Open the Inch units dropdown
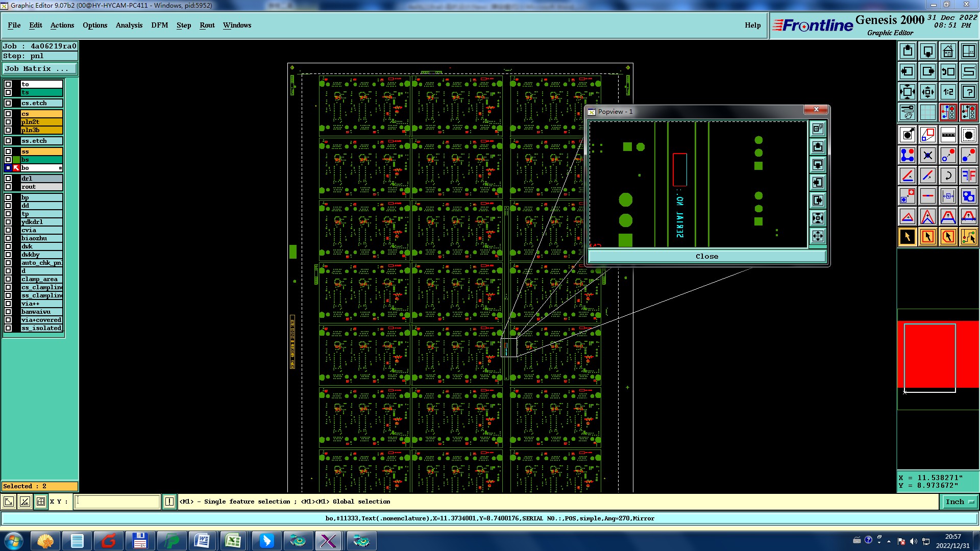 (x=959, y=502)
